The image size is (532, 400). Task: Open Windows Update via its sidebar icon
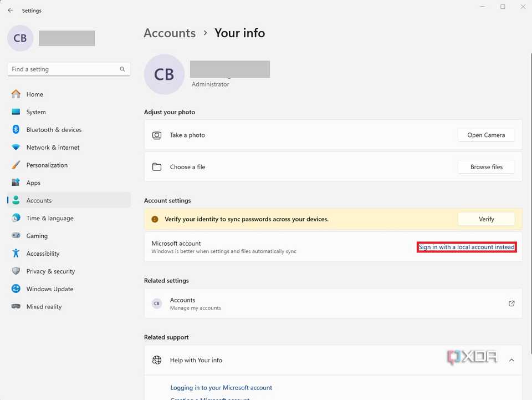[16, 289]
